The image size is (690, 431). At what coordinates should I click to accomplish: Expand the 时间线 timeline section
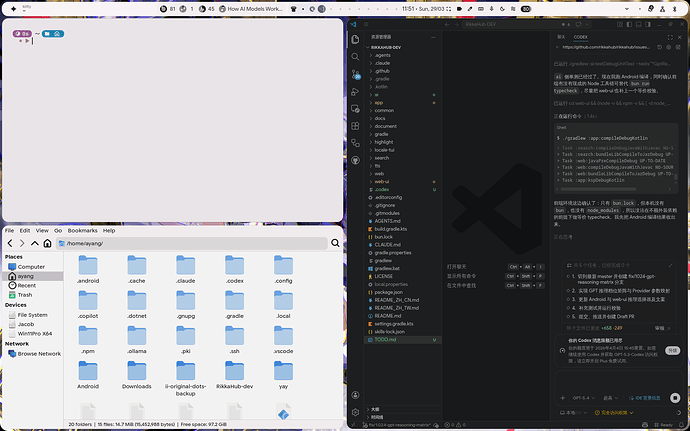click(403, 417)
